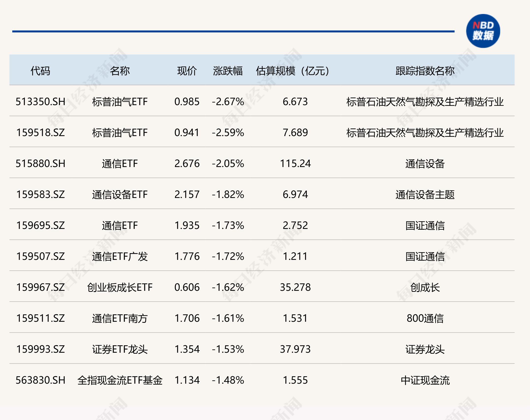The width and height of the screenshot is (530, 420).
Task: Click the 中证现金流 index name
Action: click(x=425, y=380)
